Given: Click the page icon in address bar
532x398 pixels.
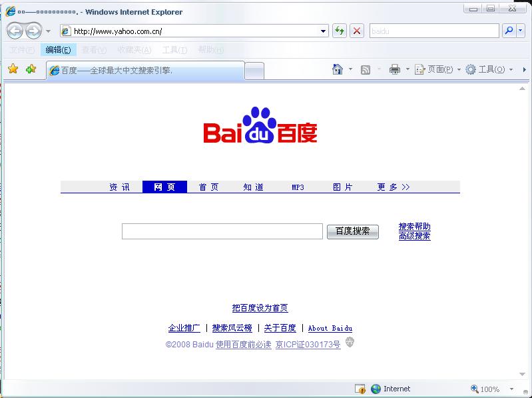Looking at the screenshot, I should (66, 31).
